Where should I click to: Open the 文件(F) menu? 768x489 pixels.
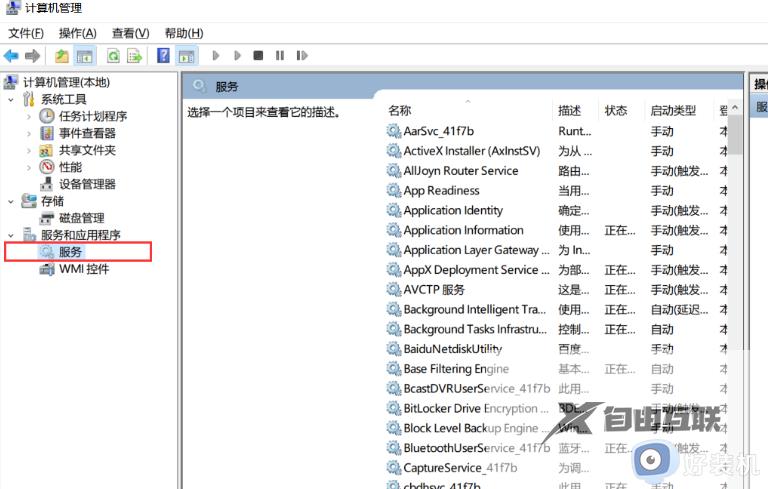point(26,33)
